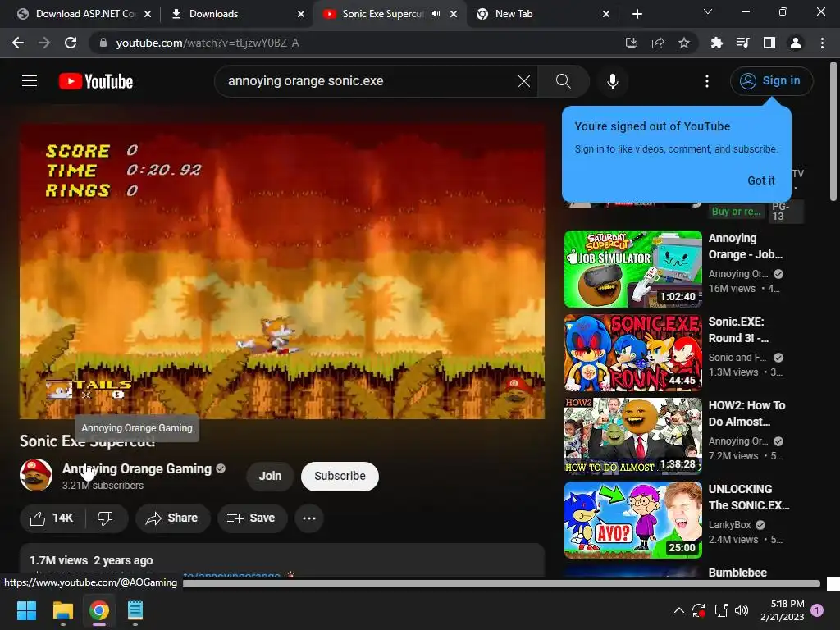Like the video with thumbs up
840x630 pixels.
pyautogui.click(x=52, y=518)
